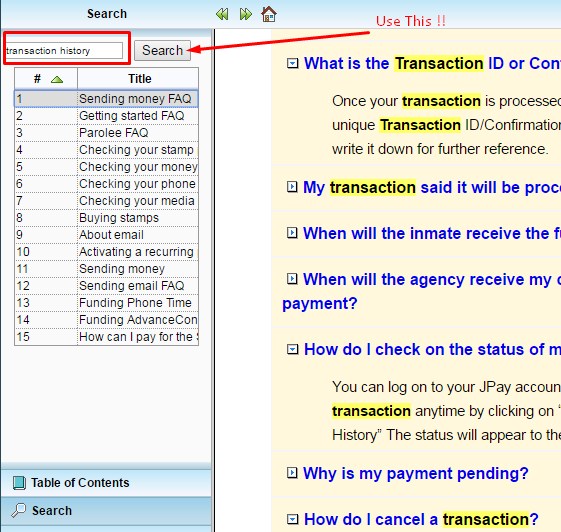This screenshot has width=561, height=532.
Task: Expand 'When will the inmate receive' question
Action: point(292,233)
